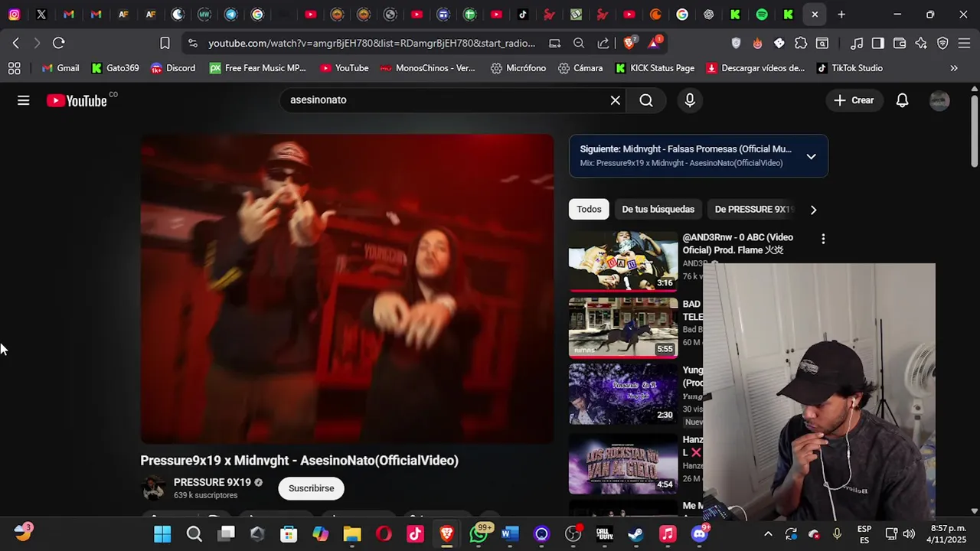Open Los Rockstar No Van Al Cielo thumbnail

click(623, 464)
